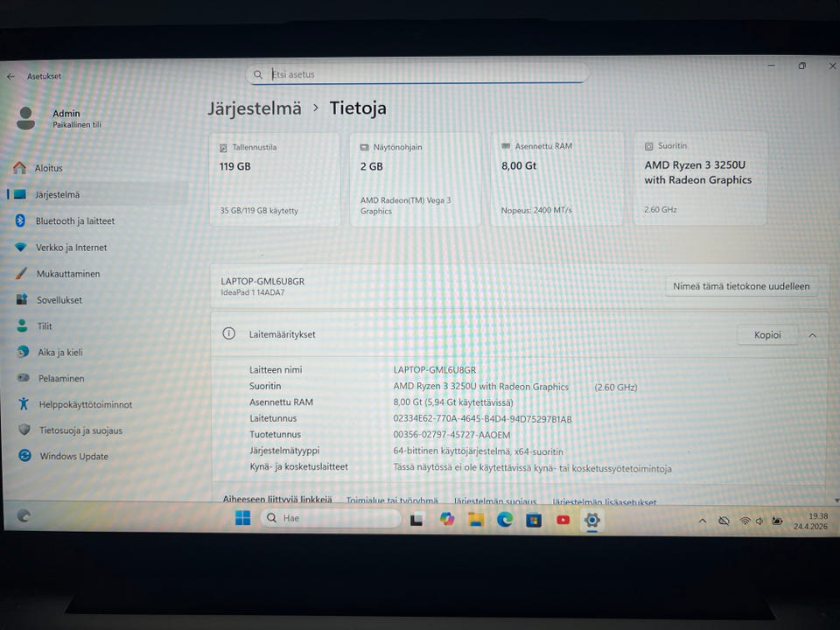Open Microsoft Store from the taskbar
The width and height of the screenshot is (840, 630).
click(534, 520)
